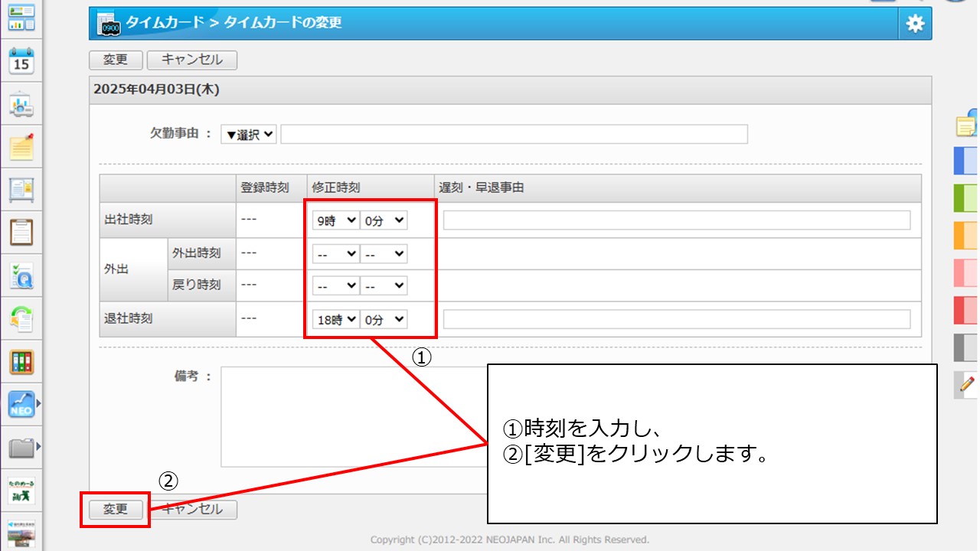Open the arrival hour dropdown showing 9時
This screenshot has width=980, height=551.
[335, 220]
